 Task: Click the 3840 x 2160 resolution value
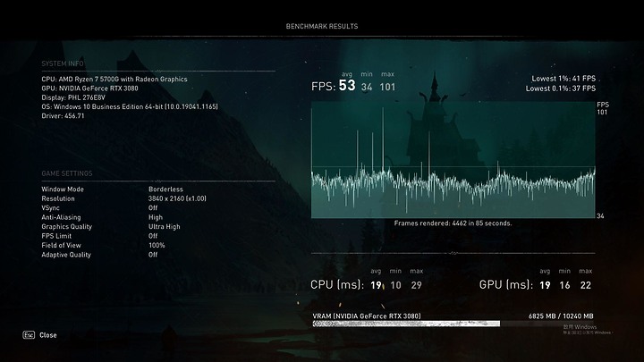coord(177,198)
